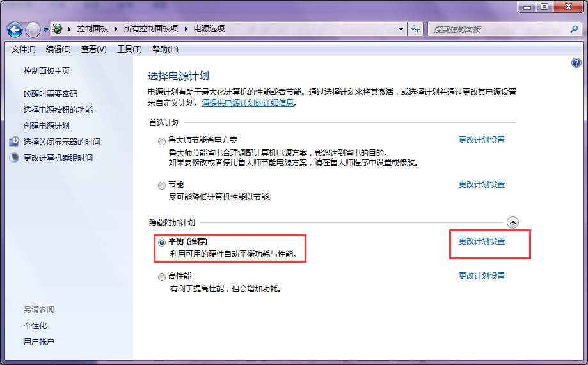
Task: Click text 尽可能降低计算机性能以节能。
Action: (221, 197)
